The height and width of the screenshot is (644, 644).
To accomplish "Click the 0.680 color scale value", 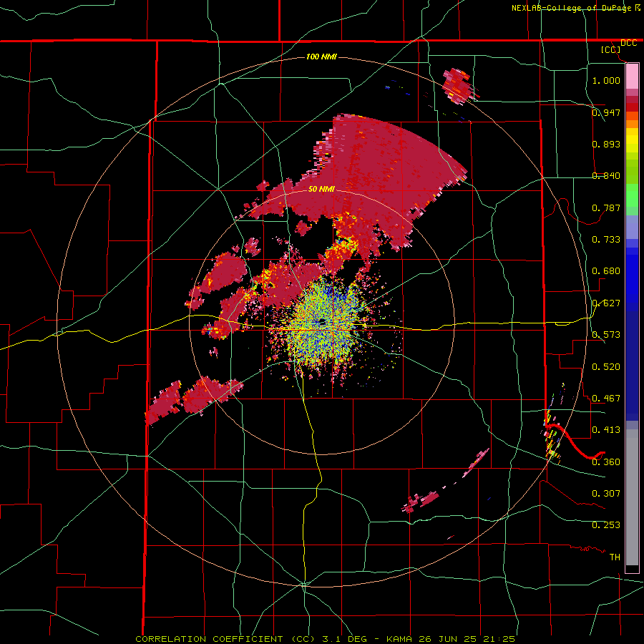I will 606,270.
